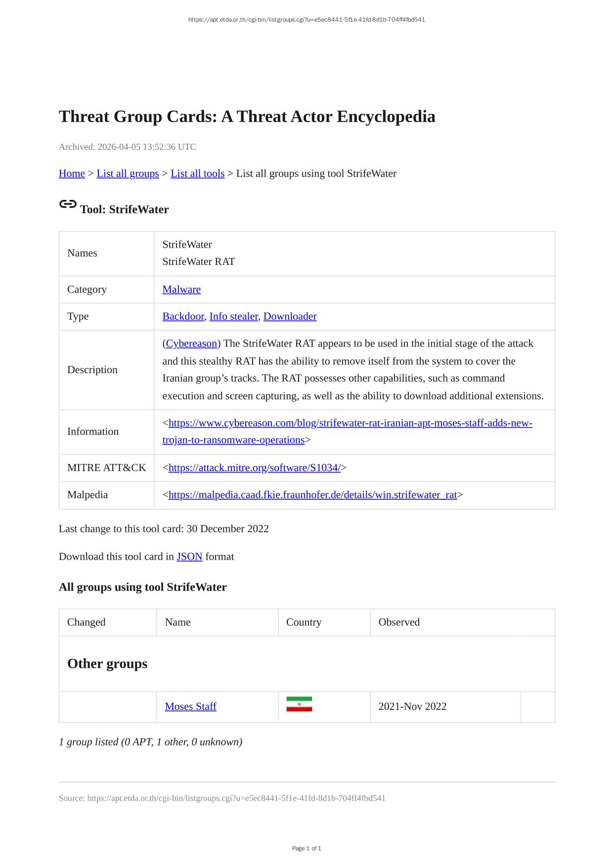The image size is (614, 868).
Task: Open List all tools breadcrumb link
Action: (x=197, y=174)
